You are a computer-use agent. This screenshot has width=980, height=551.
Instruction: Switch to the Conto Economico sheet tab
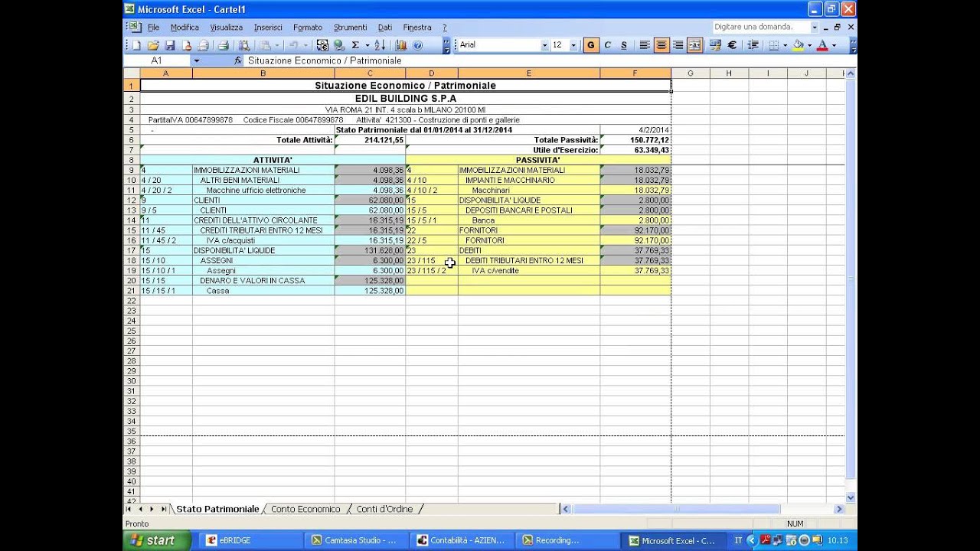point(305,509)
